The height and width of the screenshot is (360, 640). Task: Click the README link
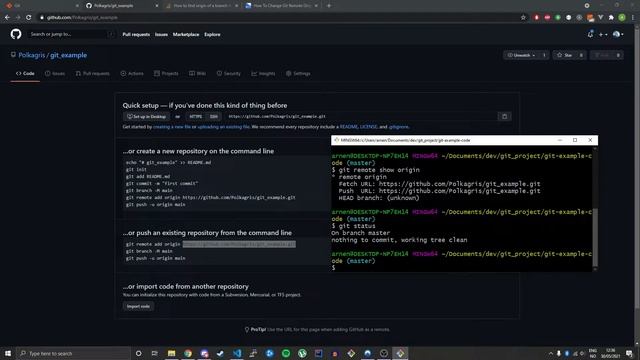(349, 127)
